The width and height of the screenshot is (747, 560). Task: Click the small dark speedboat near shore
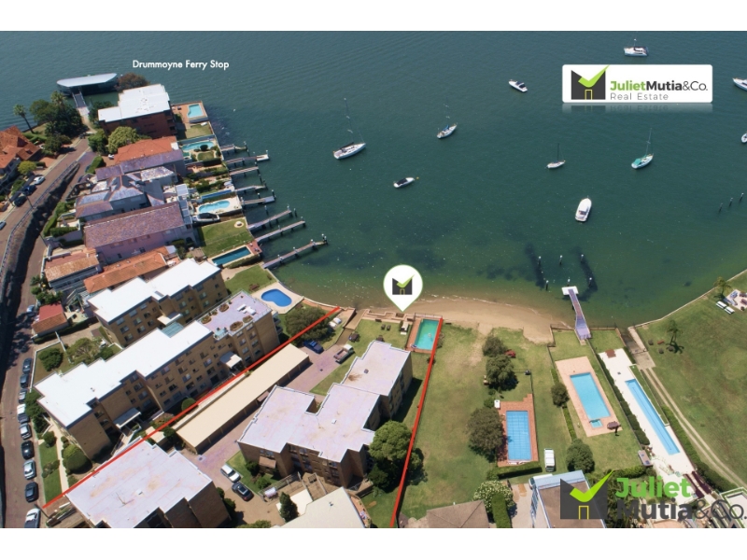click(x=404, y=182)
